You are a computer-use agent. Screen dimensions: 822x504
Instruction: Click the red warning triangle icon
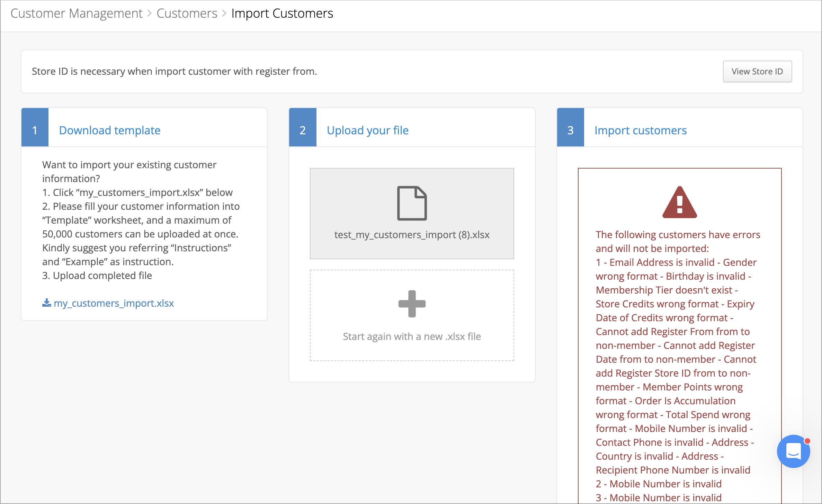click(679, 202)
